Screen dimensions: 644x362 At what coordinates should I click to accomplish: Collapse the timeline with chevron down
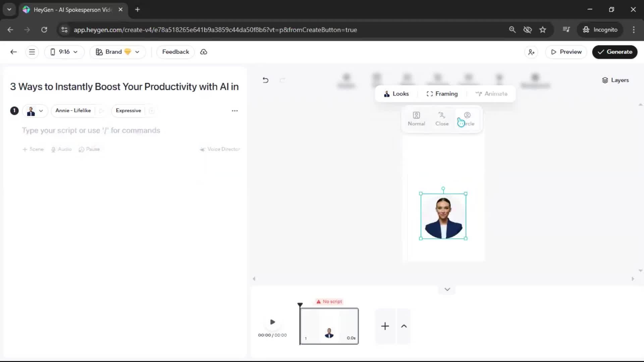(447, 289)
